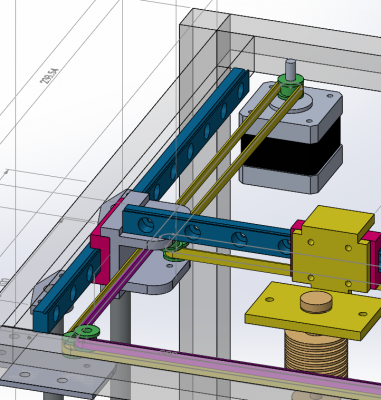
Task: Select the tan finned heat sink
Action: (316, 353)
